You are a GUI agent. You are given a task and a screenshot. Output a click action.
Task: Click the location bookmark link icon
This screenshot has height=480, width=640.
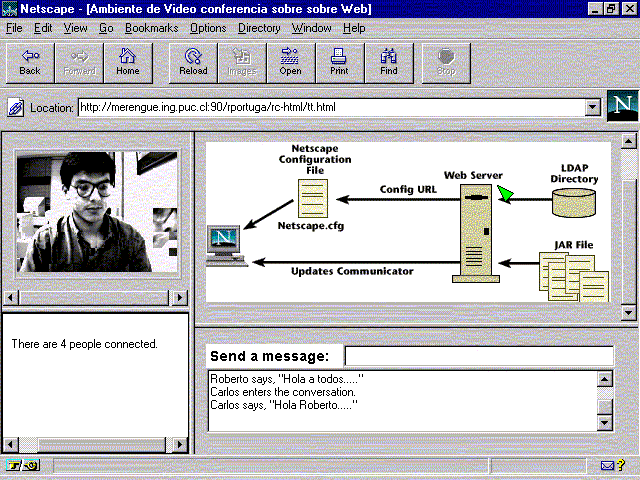click(x=16, y=108)
